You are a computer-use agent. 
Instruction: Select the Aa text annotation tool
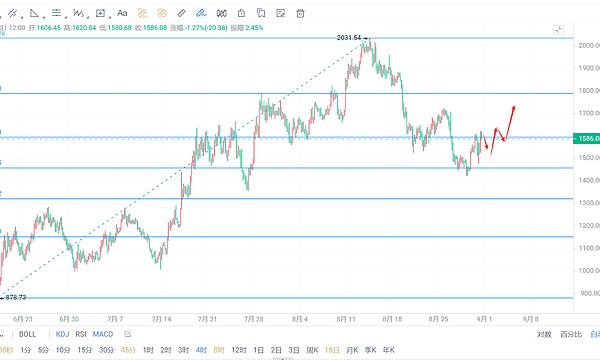click(122, 13)
